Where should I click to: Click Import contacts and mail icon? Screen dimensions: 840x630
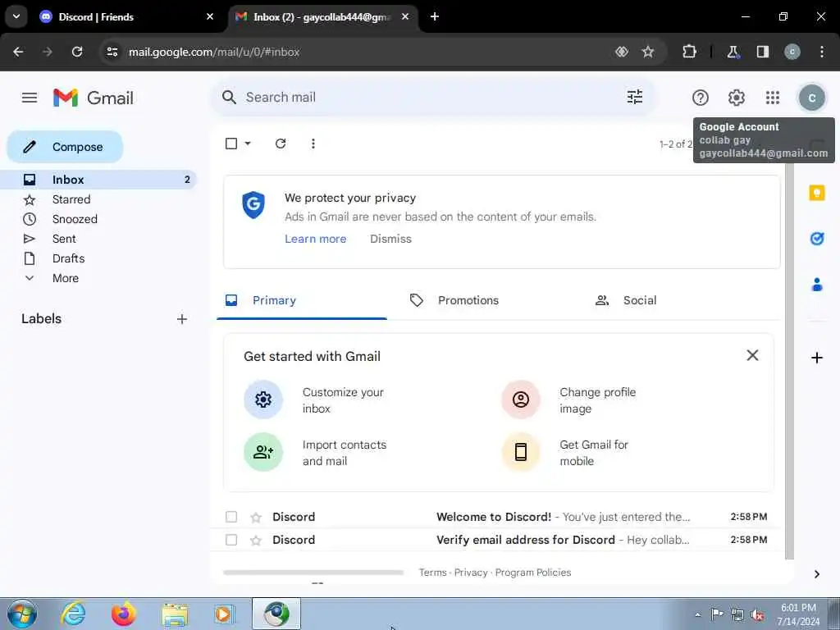[x=263, y=452]
